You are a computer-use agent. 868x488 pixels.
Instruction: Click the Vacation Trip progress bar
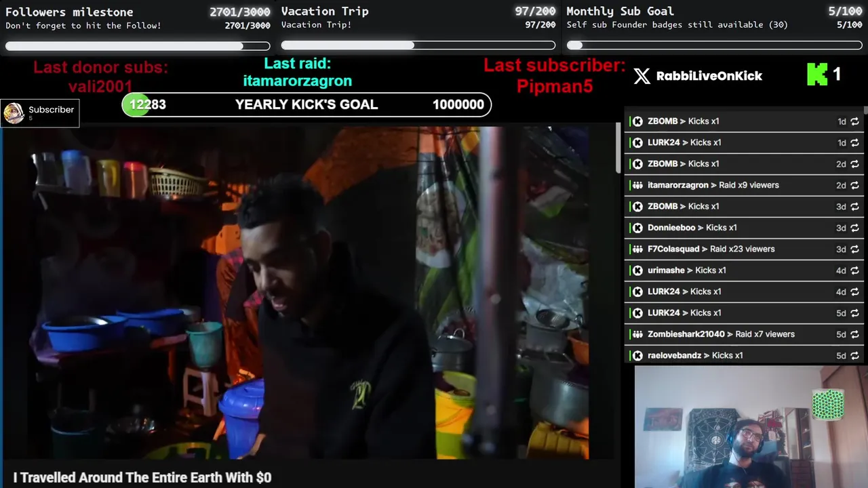pyautogui.click(x=418, y=45)
